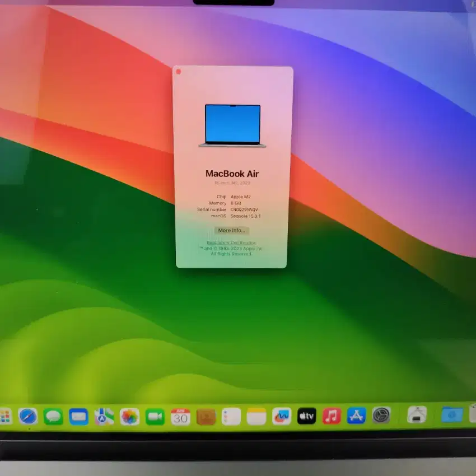Launch the Music app

tap(332, 416)
